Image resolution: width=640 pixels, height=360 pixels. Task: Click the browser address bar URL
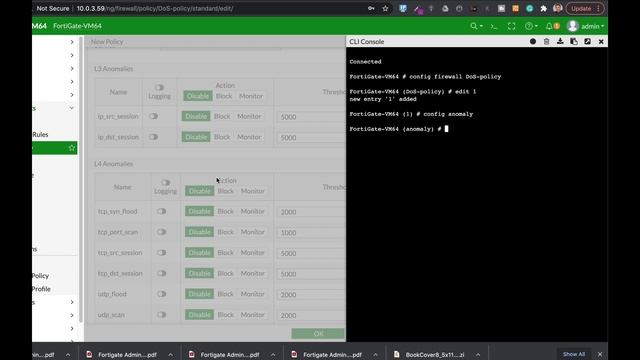[155, 8]
